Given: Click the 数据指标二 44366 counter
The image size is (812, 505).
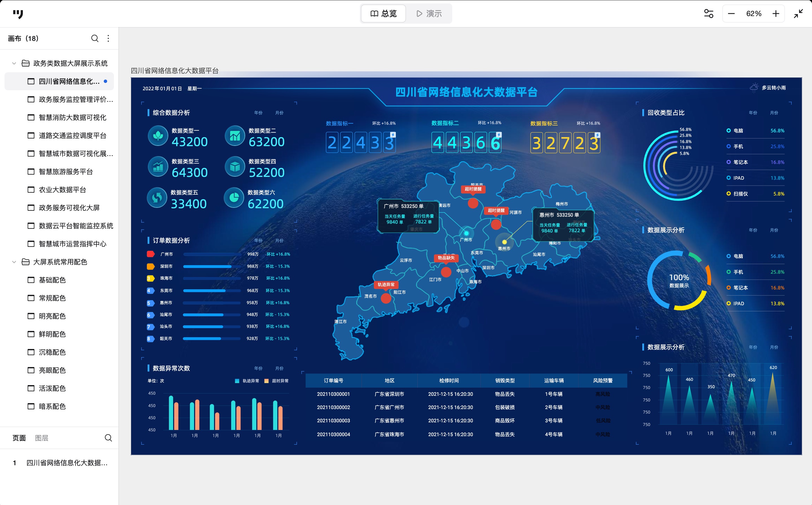Looking at the screenshot, I should point(466,143).
